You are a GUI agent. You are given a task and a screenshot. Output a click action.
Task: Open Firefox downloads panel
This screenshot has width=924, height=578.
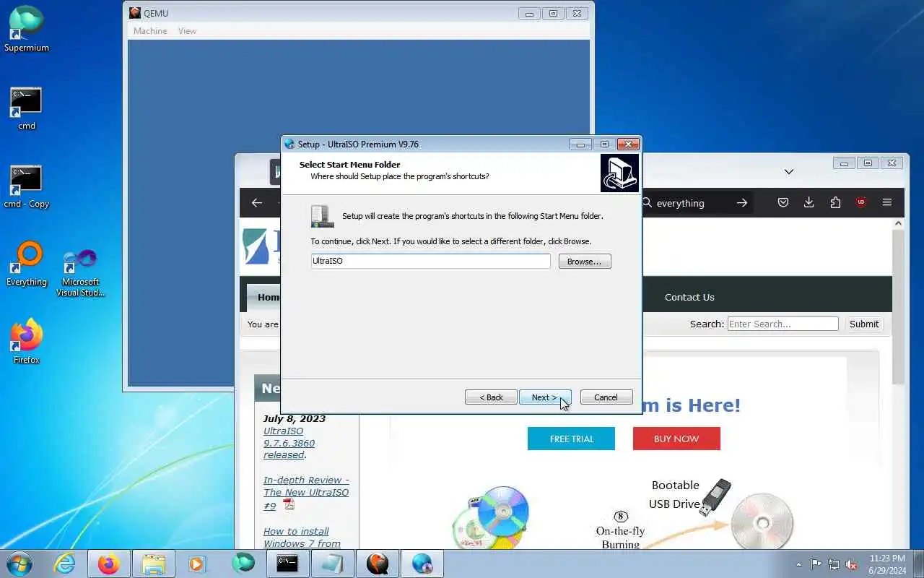tap(809, 203)
